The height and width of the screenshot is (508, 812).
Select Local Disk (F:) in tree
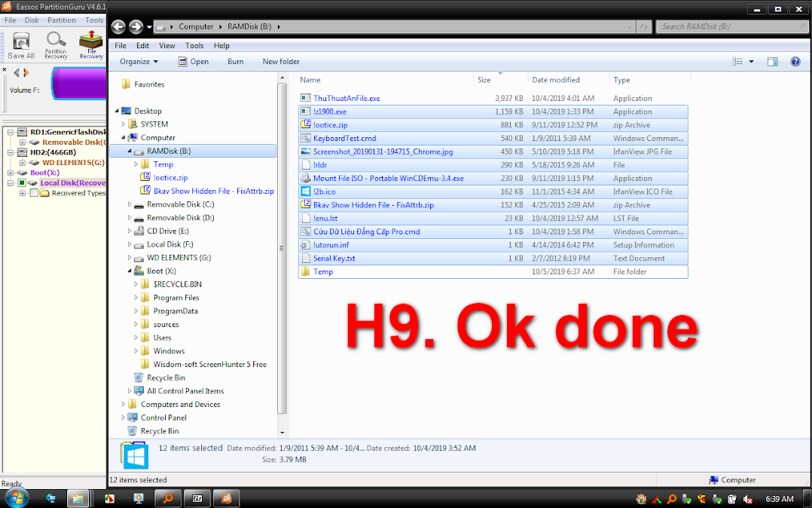(170, 244)
